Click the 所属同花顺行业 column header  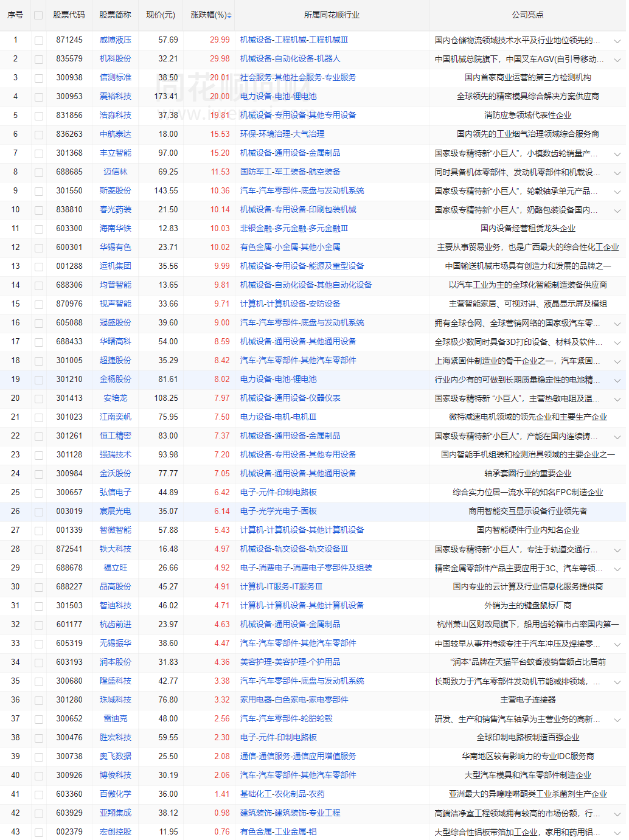332,15
